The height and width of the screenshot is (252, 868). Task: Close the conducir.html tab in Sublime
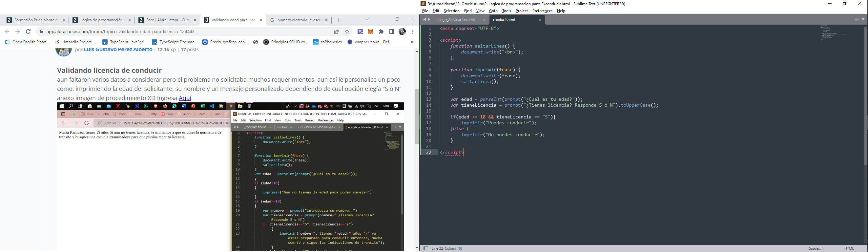[540, 20]
